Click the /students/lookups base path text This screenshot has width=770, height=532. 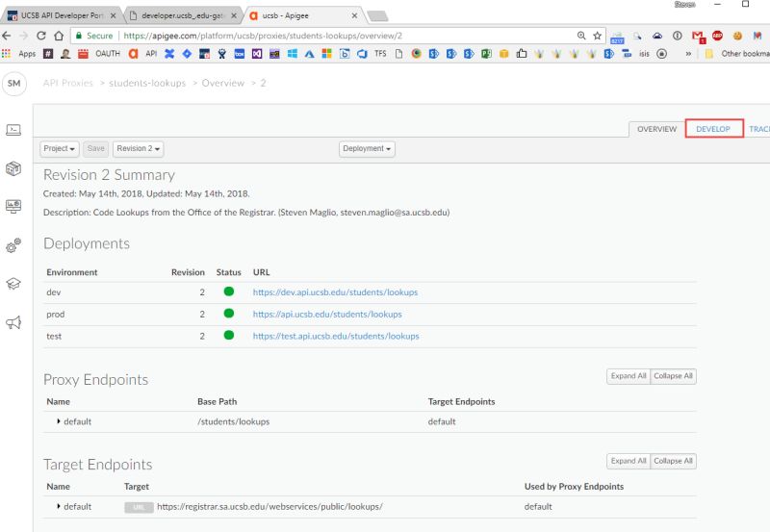point(234,421)
